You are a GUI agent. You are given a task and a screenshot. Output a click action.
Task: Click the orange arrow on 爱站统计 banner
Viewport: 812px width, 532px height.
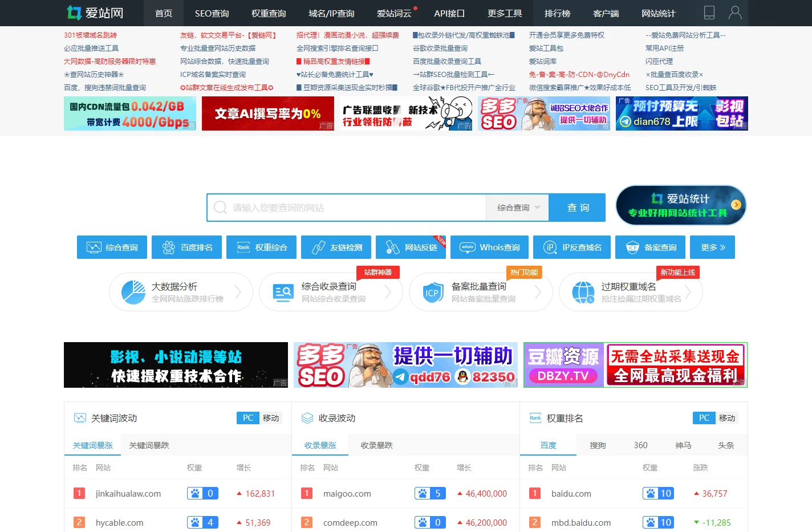[736, 204]
